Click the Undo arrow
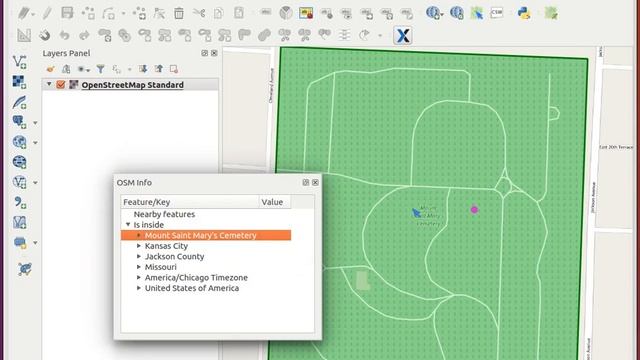This screenshot has width=640, height=360. [x=64, y=36]
